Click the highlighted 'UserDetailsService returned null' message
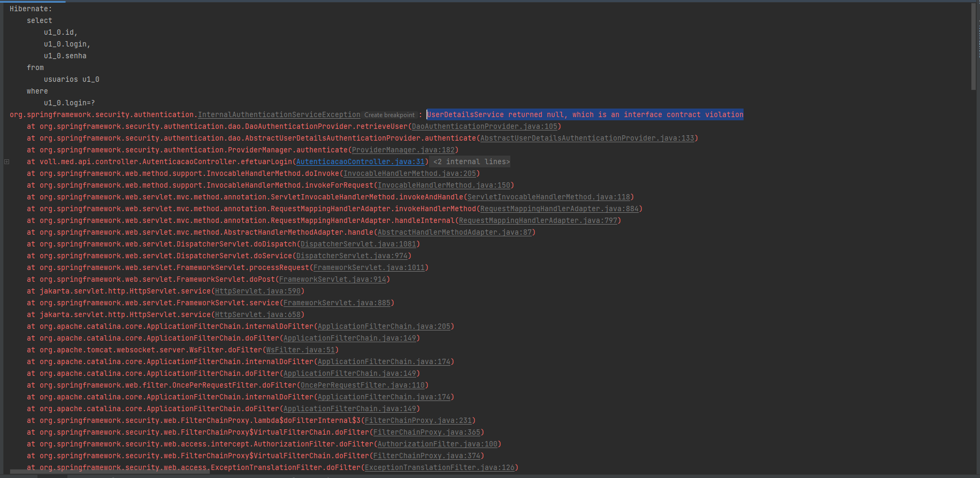The width and height of the screenshot is (980, 478). point(585,114)
